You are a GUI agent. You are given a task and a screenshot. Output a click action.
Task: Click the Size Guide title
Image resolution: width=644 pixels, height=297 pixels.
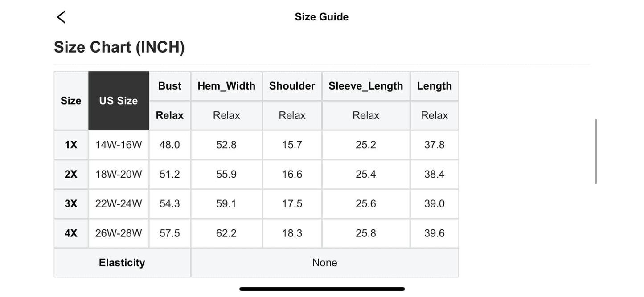pos(322,17)
